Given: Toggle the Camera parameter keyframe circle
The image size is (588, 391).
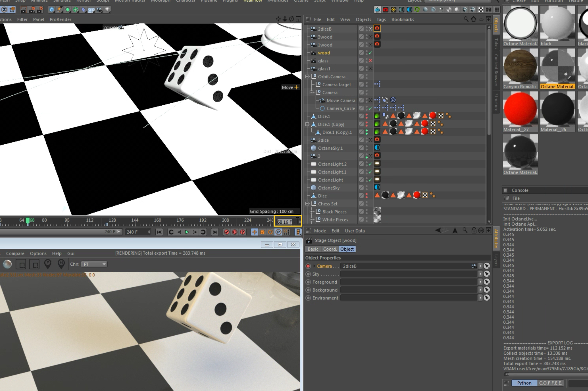Looking at the screenshot, I should coord(308,266).
